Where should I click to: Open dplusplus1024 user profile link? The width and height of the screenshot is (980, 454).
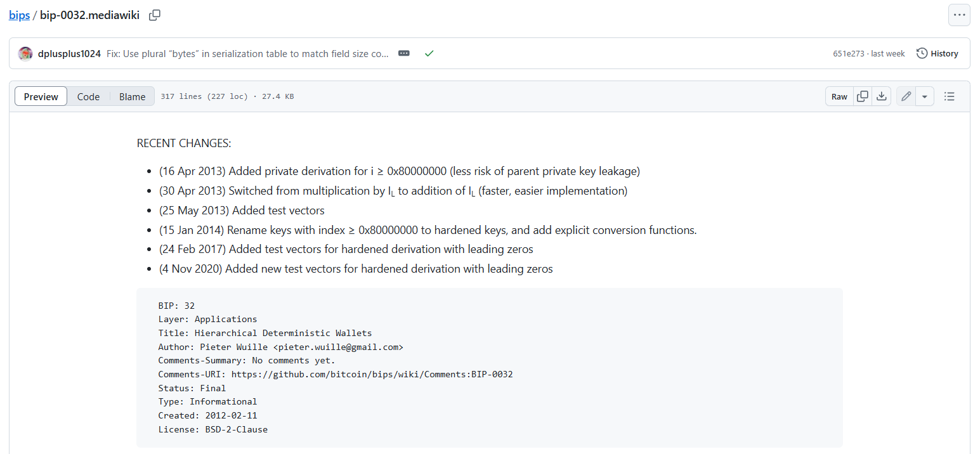[69, 54]
